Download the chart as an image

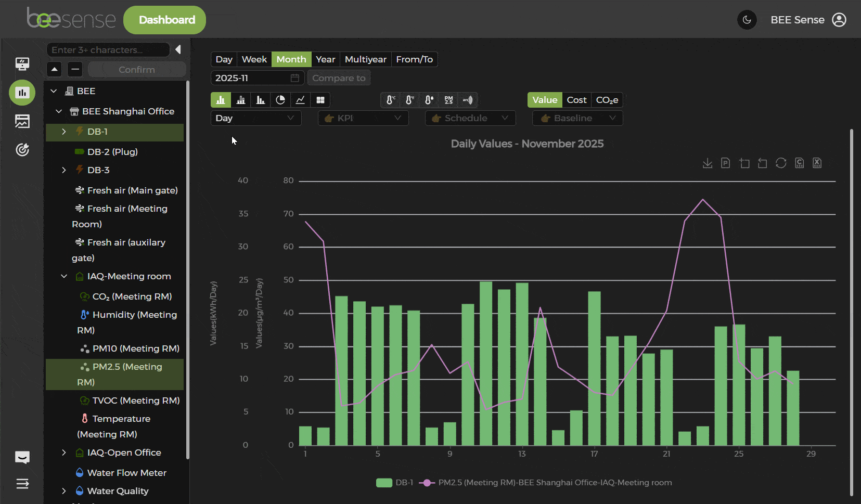pyautogui.click(x=708, y=163)
